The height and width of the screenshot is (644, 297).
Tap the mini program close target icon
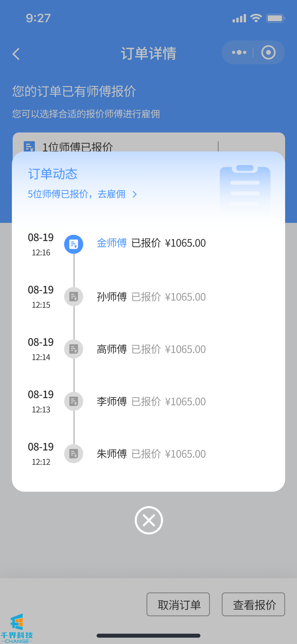point(268,52)
